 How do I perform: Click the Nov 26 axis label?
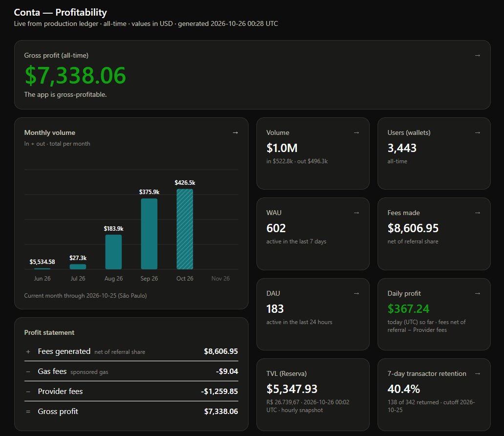click(x=221, y=279)
